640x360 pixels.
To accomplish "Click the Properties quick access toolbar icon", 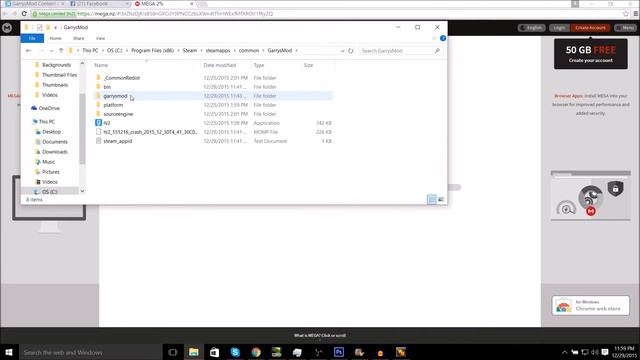I will (x=40, y=27).
